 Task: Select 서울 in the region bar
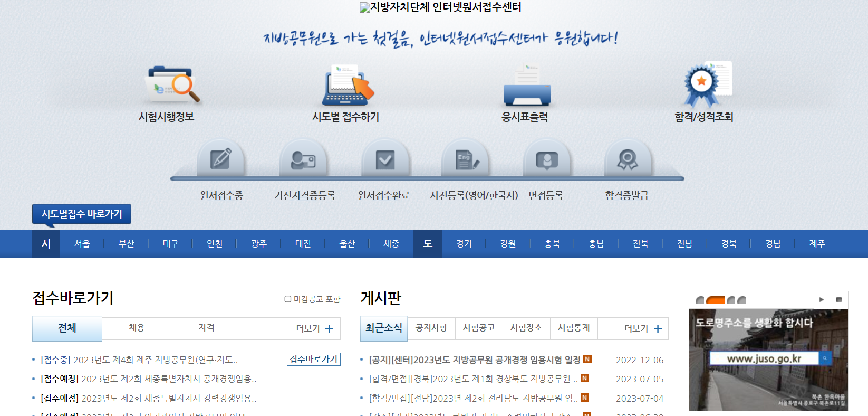coord(82,244)
